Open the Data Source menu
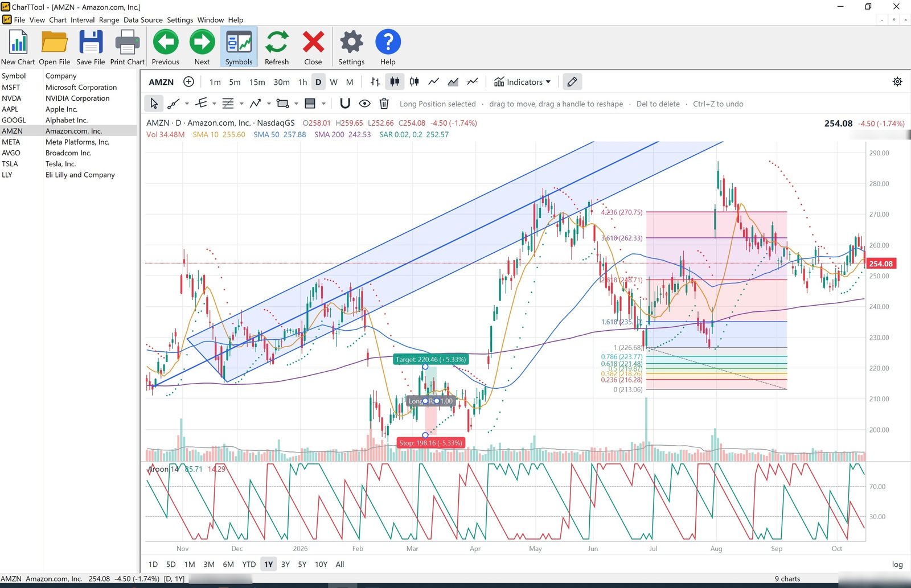This screenshot has width=911, height=588. tap(143, 20)
